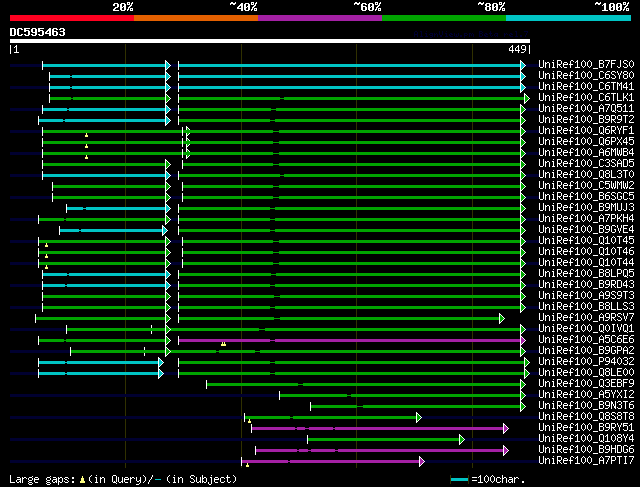Open the UniRef100_A9S9T3 entry

586,296
